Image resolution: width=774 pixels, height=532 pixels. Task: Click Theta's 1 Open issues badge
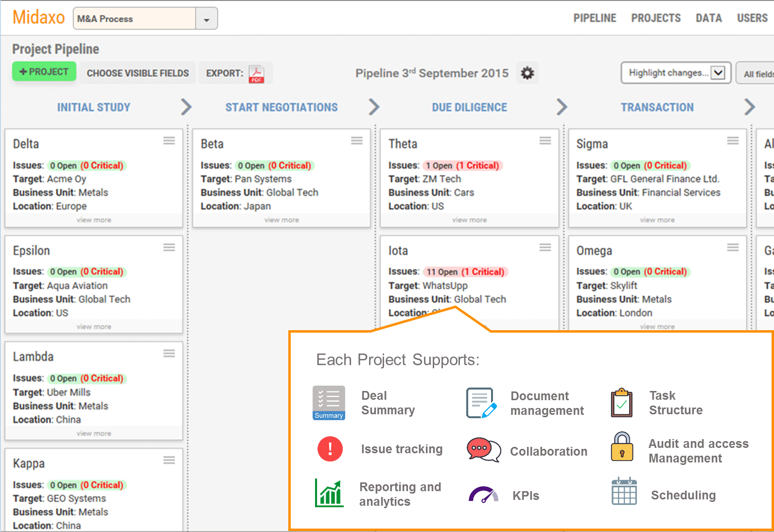(x=462, y=165)
